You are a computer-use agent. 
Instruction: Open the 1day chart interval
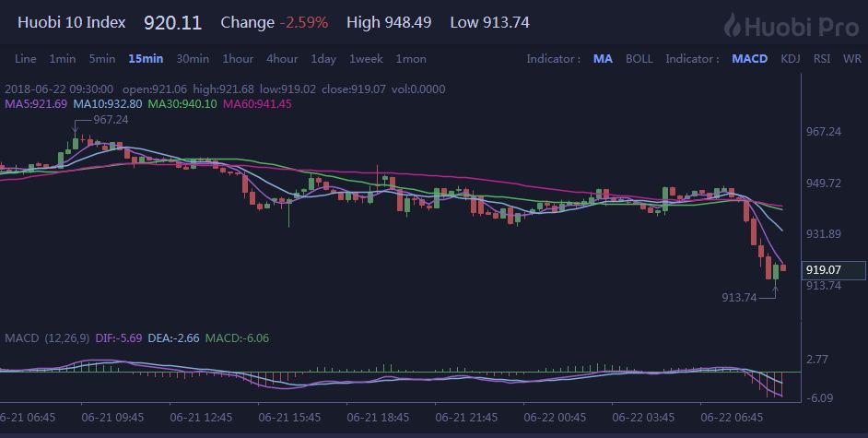(x=323, y=59)
